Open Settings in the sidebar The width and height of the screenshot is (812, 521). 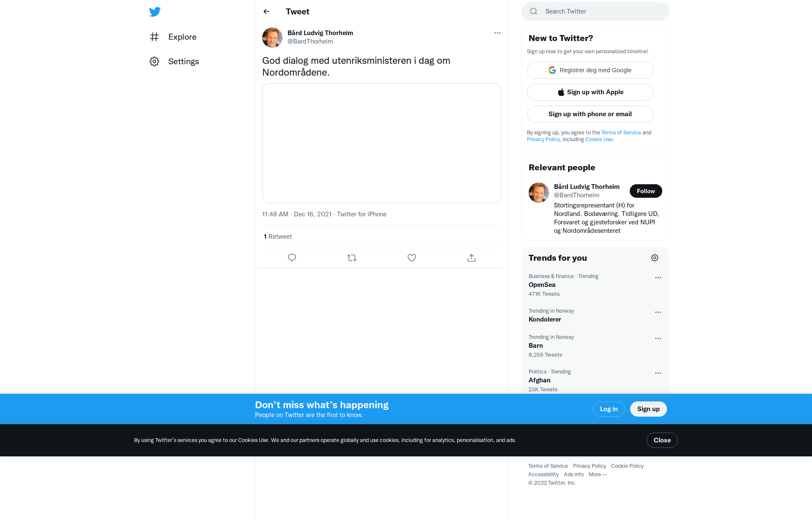174,61
